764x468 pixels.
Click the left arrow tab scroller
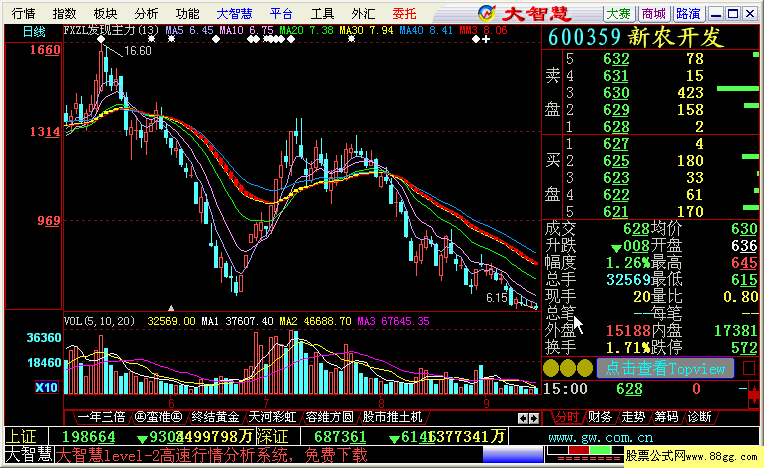pyautogui.click(x=523, y=418)
